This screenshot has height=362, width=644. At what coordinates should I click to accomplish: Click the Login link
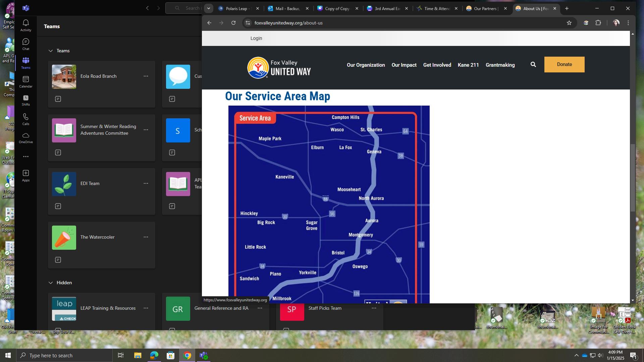256,38
